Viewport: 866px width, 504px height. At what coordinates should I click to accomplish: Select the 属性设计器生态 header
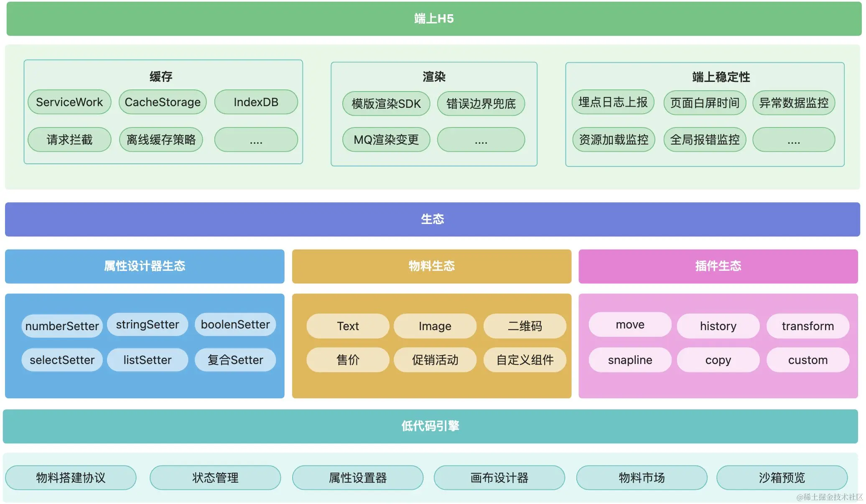[145, 266]
